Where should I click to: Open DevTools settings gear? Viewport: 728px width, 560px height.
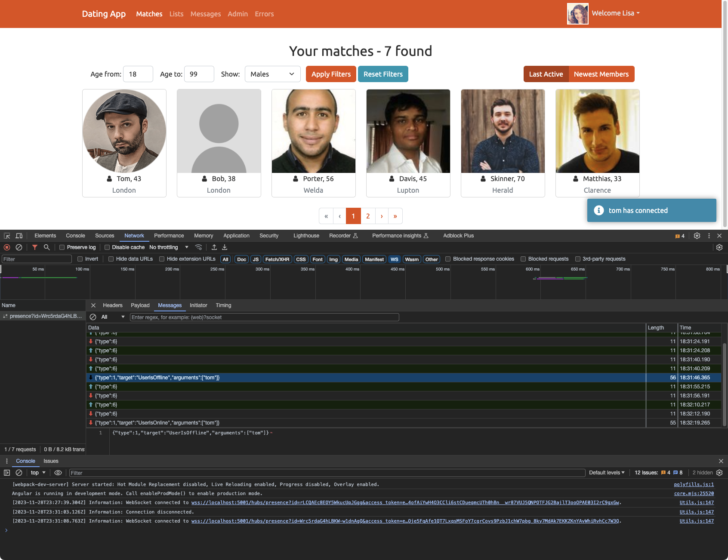coord(697,236)
